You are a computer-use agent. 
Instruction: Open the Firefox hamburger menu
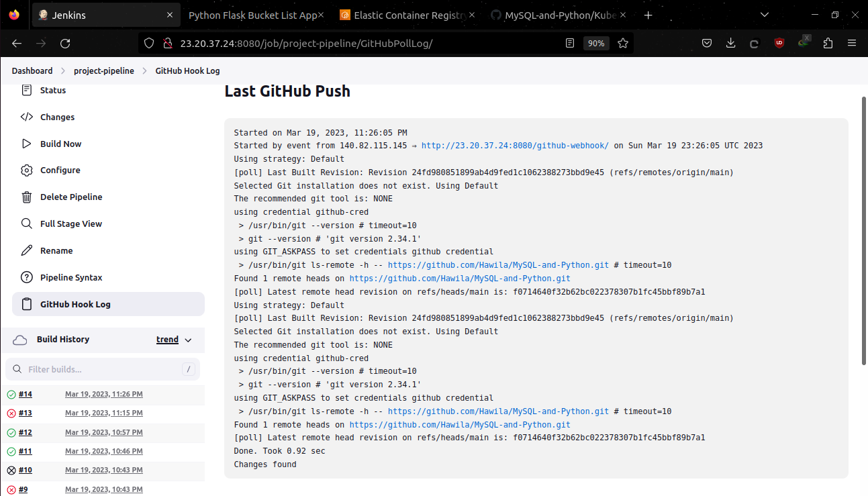[851, 42]
